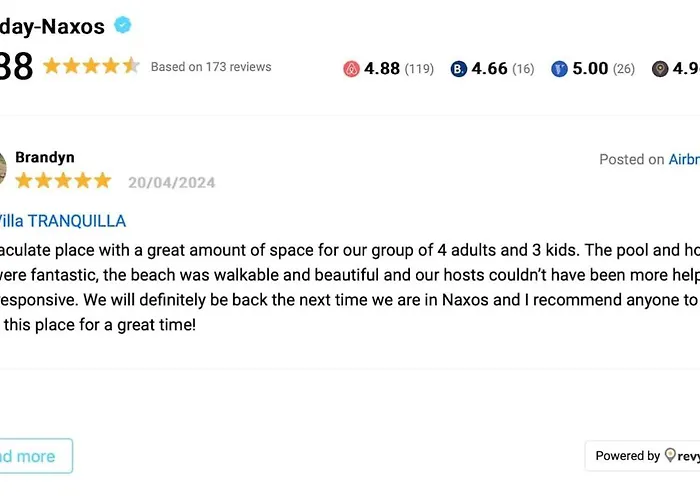Image resolution: width=700 pixels, height=500 pixels.
Task: Click the 4.66 Booking rating score
Action: [489, 69]
